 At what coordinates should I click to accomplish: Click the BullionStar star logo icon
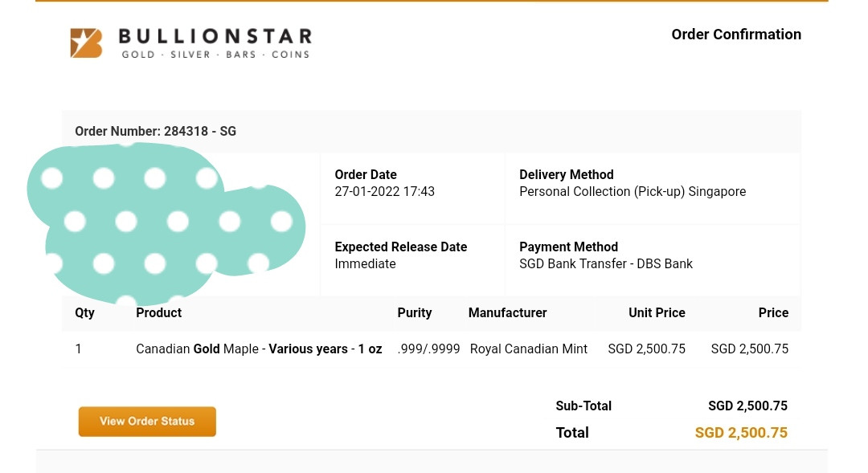86,43
